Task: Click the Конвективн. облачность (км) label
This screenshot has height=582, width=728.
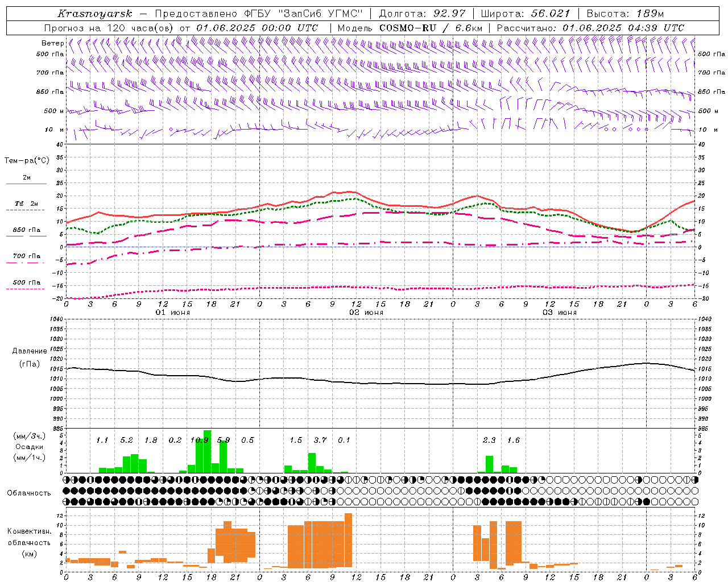Action: [x=29, y=543]
